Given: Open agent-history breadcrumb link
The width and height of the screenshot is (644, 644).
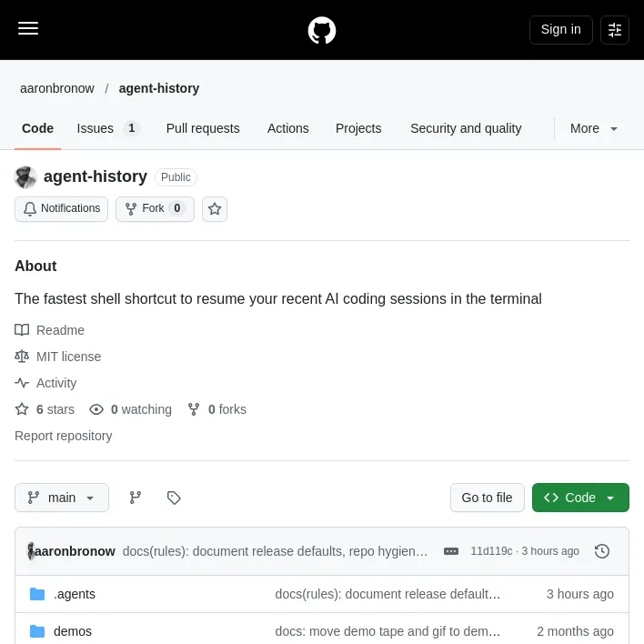Looking at the screenshot, I should pyautogui.click(x=159, y=88).
